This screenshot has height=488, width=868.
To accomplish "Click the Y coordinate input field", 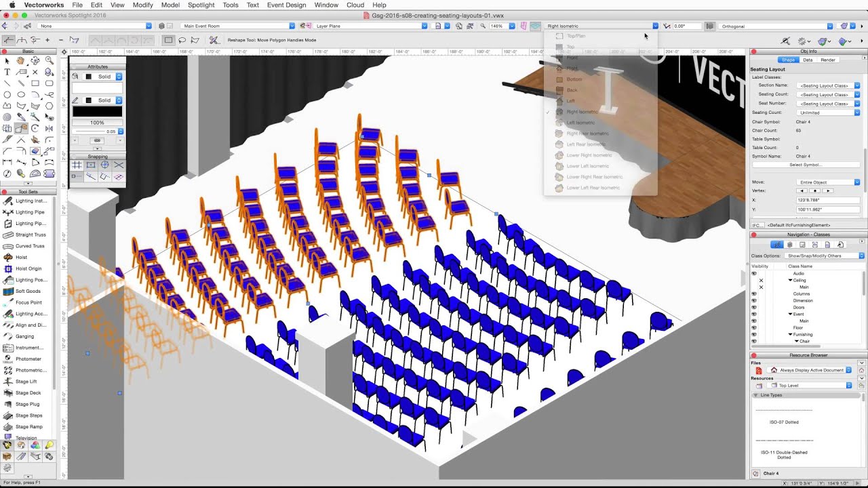I will click(x=828, y=209).
